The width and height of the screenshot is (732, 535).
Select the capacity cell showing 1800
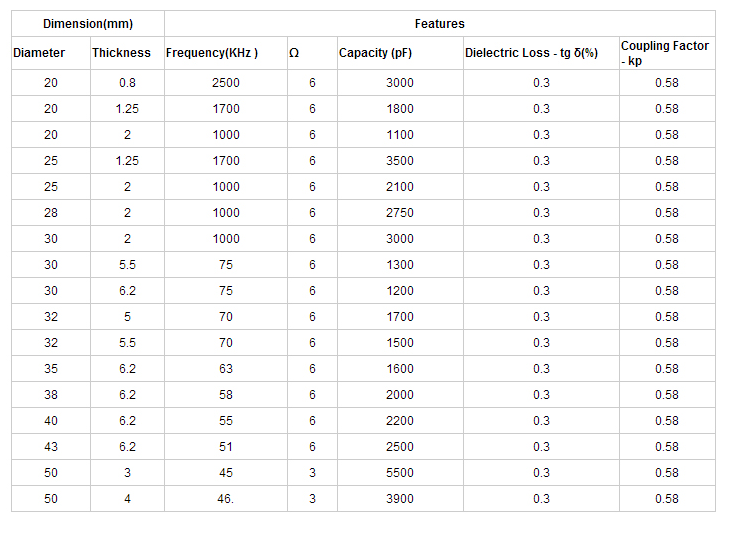point(399,109)
